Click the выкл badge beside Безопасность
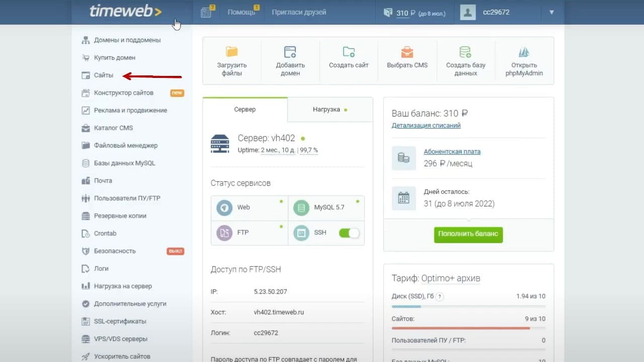The height and width of the screenshot is (362, 644). 175,251
